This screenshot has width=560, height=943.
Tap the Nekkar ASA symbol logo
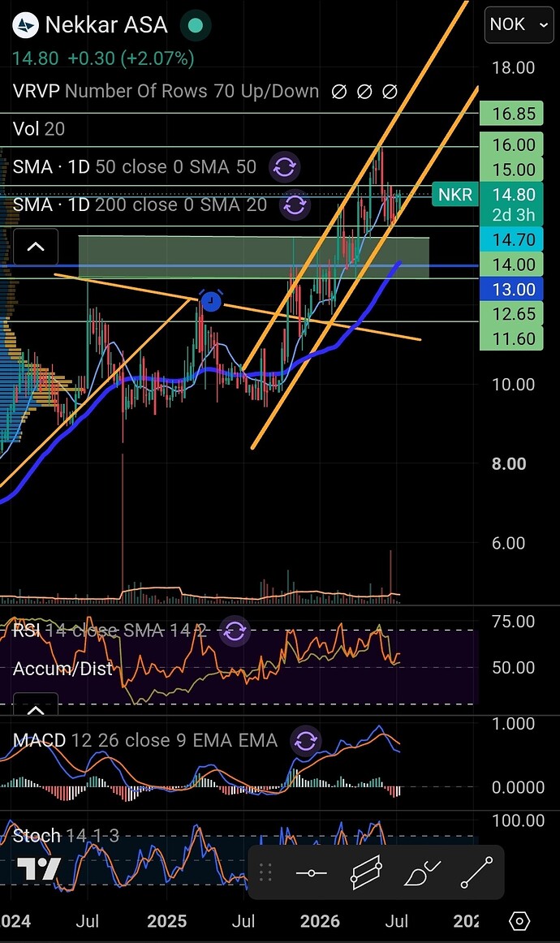coord(26,24)
